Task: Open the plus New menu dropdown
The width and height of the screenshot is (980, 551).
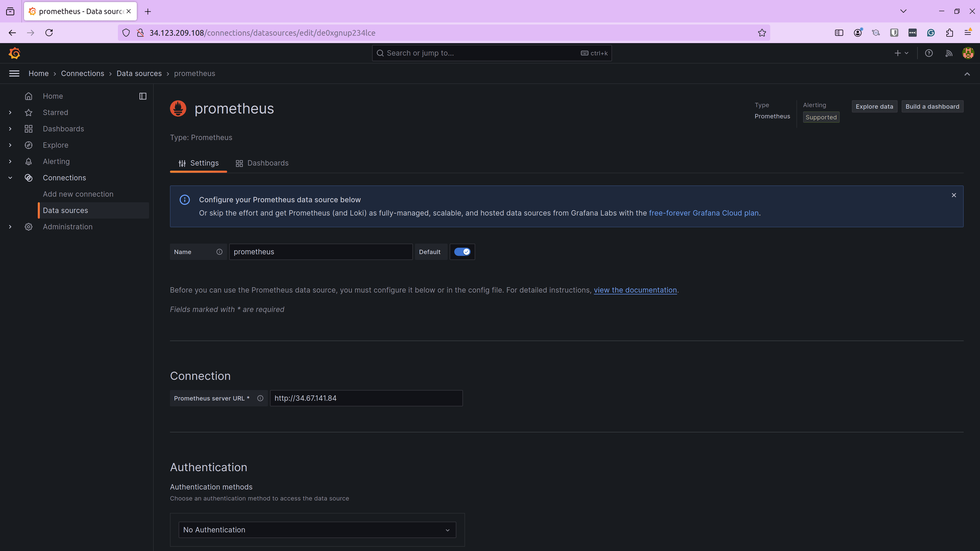Action: tap(901, 53)
